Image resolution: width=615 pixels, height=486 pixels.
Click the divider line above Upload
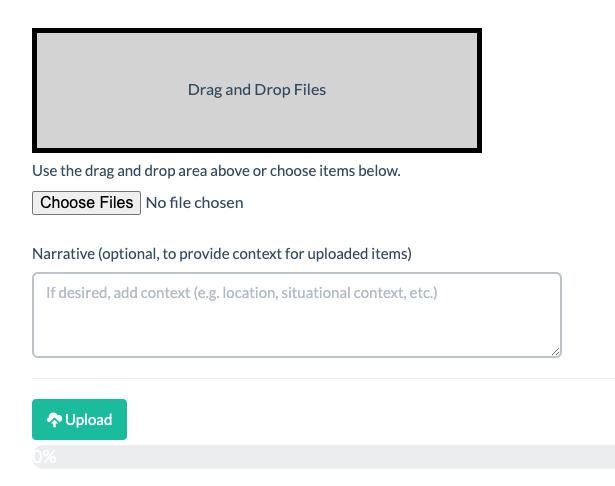pos(320,379)
